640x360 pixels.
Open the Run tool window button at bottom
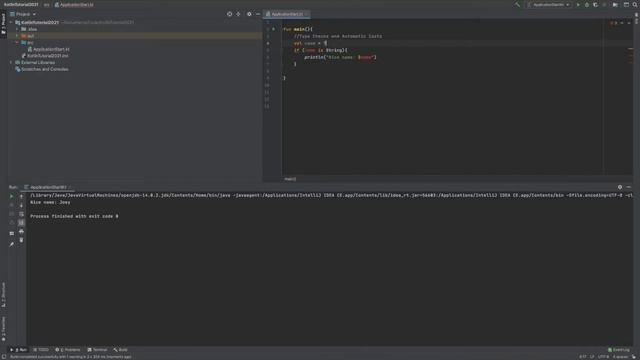coord(18,350)
